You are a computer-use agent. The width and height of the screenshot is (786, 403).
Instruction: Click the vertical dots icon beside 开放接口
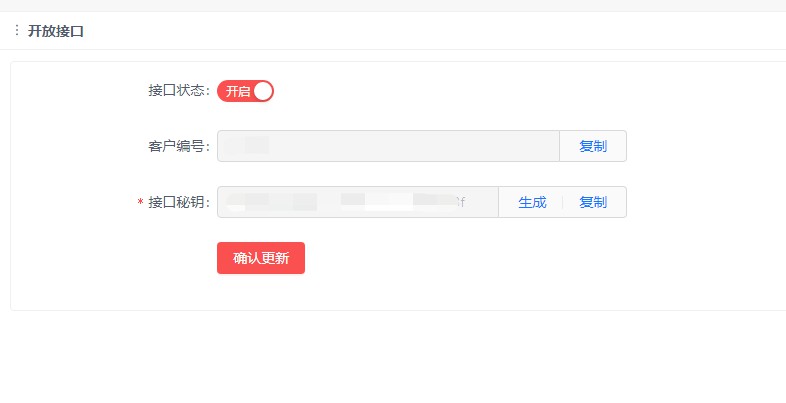tap(17, 30)
